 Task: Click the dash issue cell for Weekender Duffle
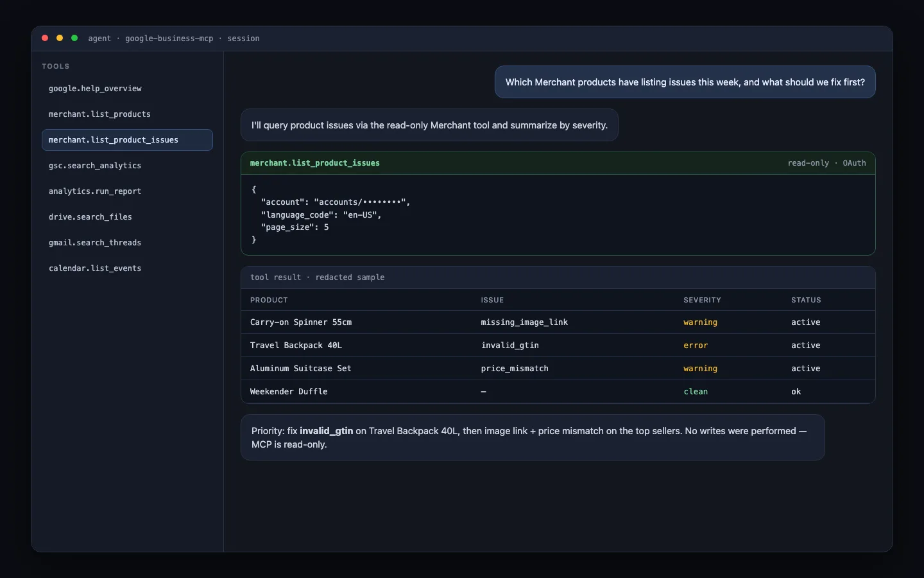483,392
